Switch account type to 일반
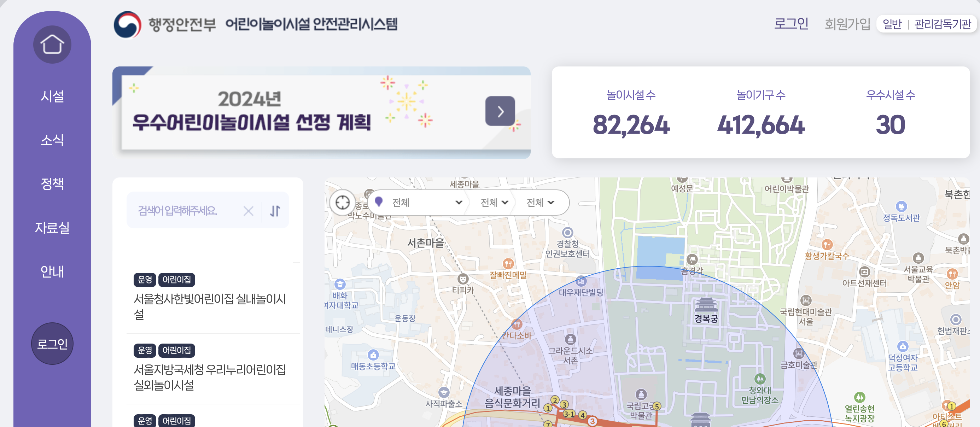The height and width of the screenshot is (427, 980). pyautogui.click(x=892, y=24)
